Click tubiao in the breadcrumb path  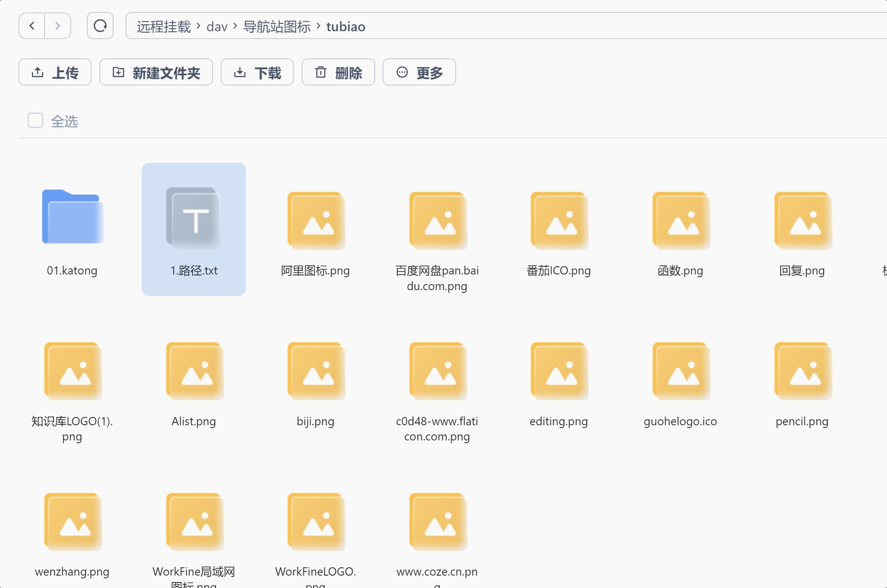(x=346, y=27)
